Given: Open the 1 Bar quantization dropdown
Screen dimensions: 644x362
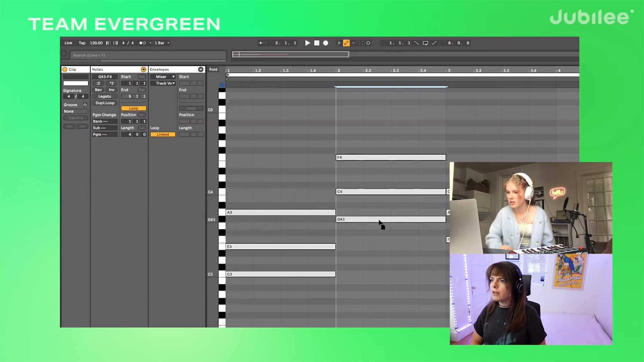Looking at the screenshot, I should (x=162, y=43).
